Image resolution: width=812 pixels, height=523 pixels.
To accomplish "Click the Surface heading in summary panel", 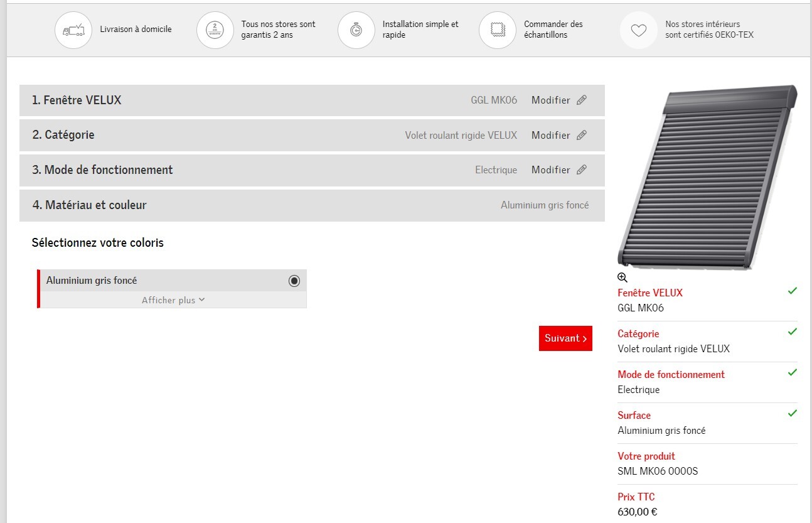I will [634, 416].
